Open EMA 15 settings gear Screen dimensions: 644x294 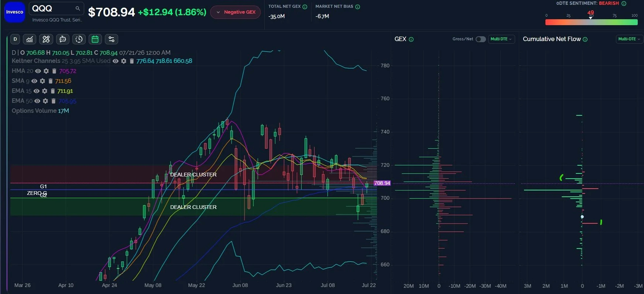pos(45,91)
